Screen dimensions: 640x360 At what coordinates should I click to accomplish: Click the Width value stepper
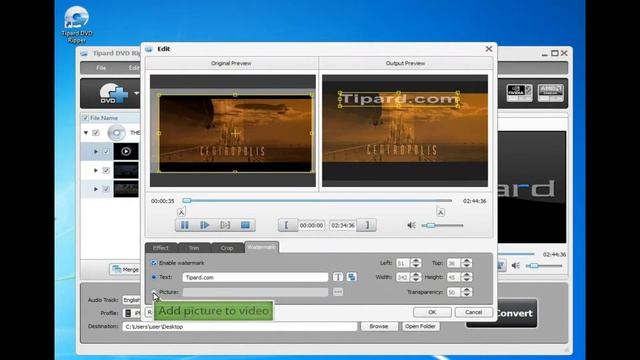pos(416,277)
